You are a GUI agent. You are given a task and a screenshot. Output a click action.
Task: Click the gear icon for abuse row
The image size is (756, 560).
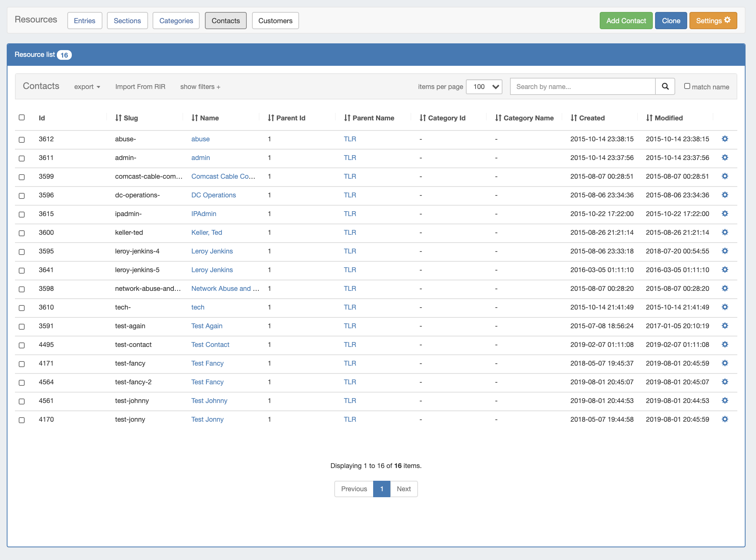pos(725,139)
